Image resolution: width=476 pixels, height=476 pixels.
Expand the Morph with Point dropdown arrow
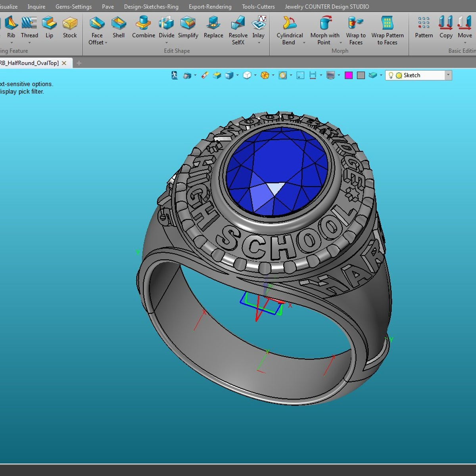(340, 43)
